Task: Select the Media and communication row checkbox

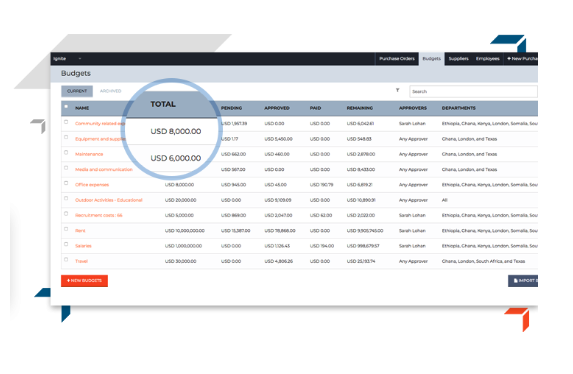Action: pyautogui.click(x=66, y=168)
